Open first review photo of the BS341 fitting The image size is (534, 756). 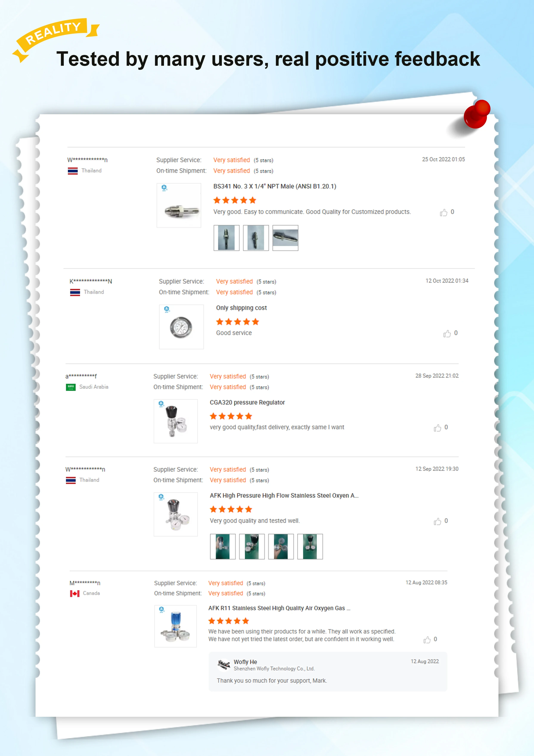(226, 238)
